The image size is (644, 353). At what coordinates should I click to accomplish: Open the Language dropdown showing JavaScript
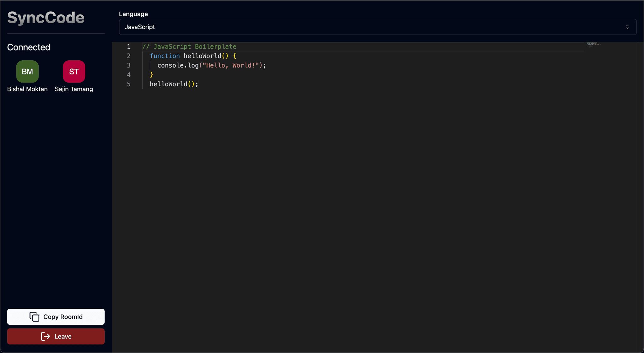tap(378, 27)
